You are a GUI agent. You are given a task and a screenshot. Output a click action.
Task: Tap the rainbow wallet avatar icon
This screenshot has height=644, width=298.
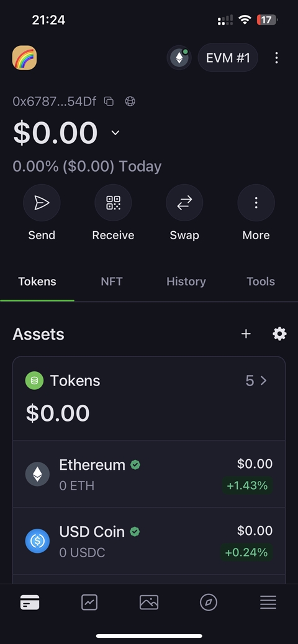click(x=24, y=58)
